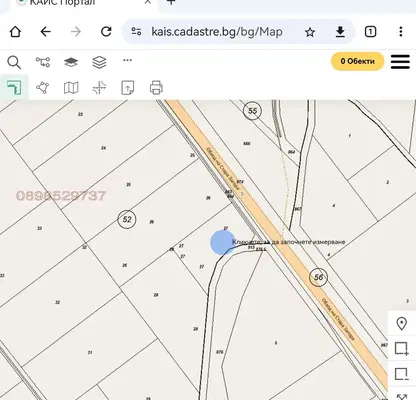Open browser downloads

click(x=340, y=32)
